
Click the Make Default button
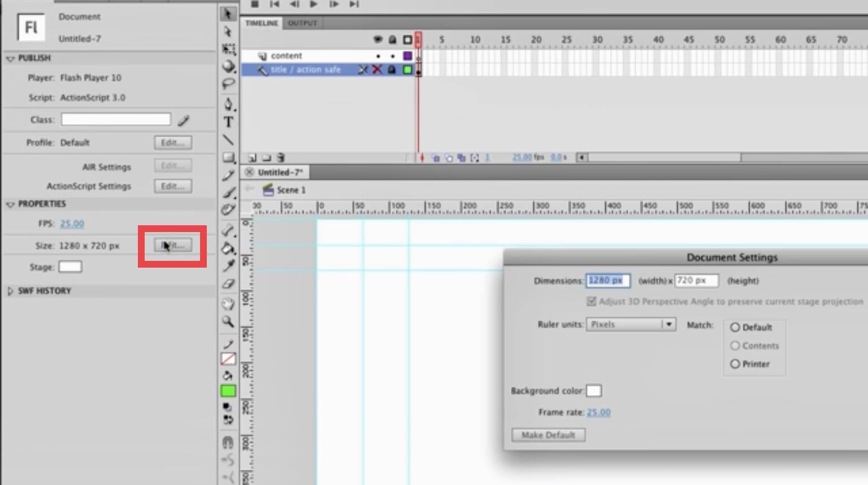click(548, 435)
